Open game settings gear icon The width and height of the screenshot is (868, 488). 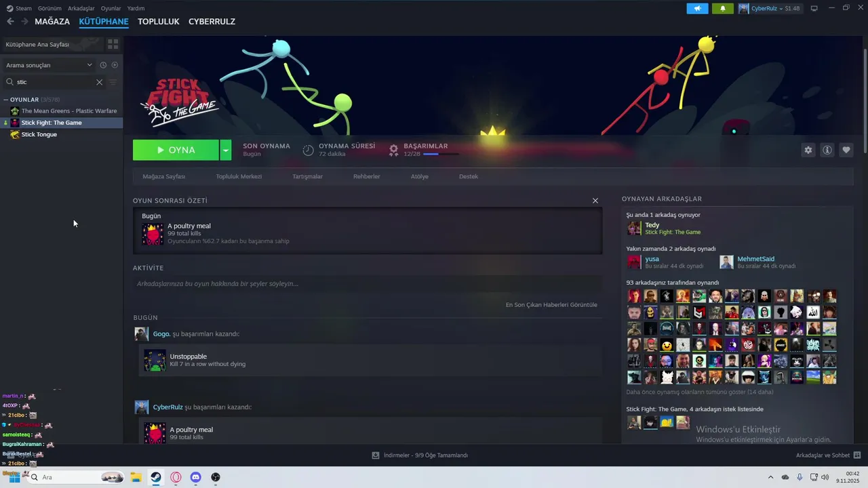pos(808,150)
